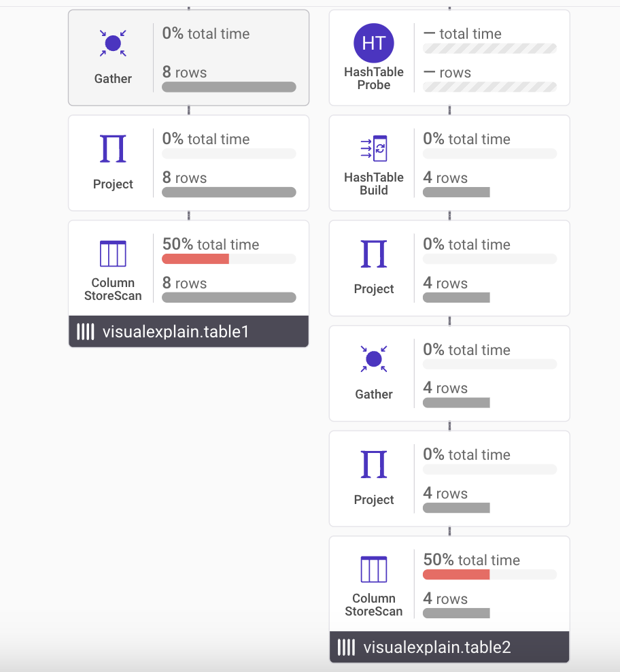Click Project icon directly below HashTable Build
This screenshot has height=672, width=620.
click(x=374, y=254)
